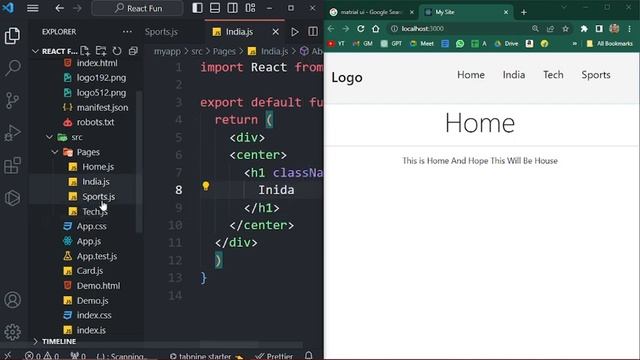
Task: Open the Extensions view
Action: 12,165
